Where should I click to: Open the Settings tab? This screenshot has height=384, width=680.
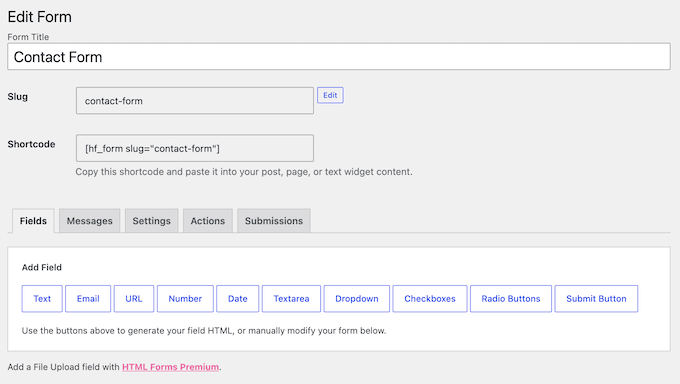pos(151,221)
